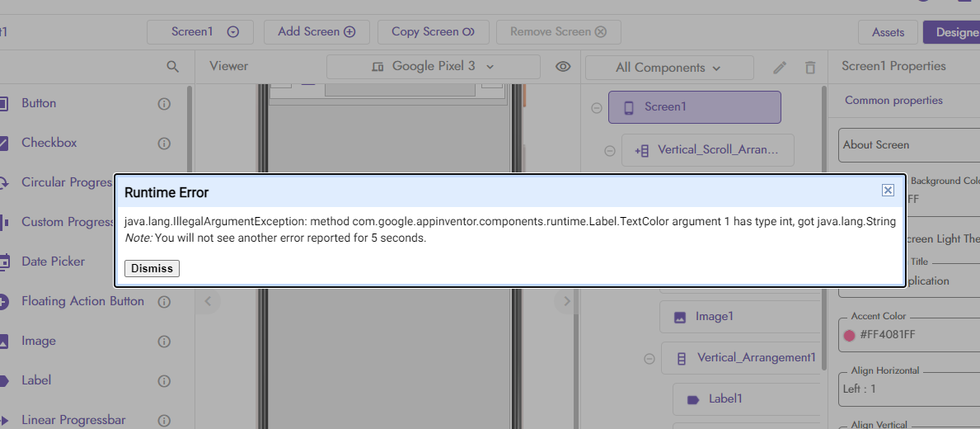Show info for the Checkbox component

point(164,144)
